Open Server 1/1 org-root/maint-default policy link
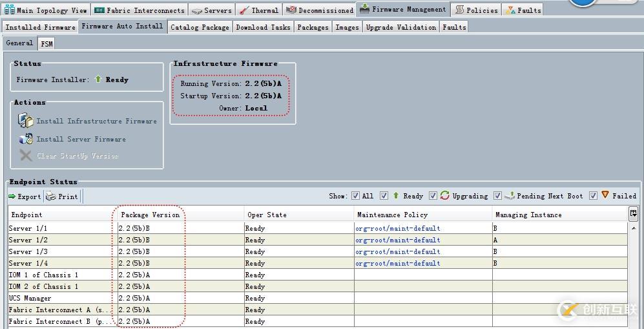The height and width of the screenshot is (329, 644). tap(397, 229)
